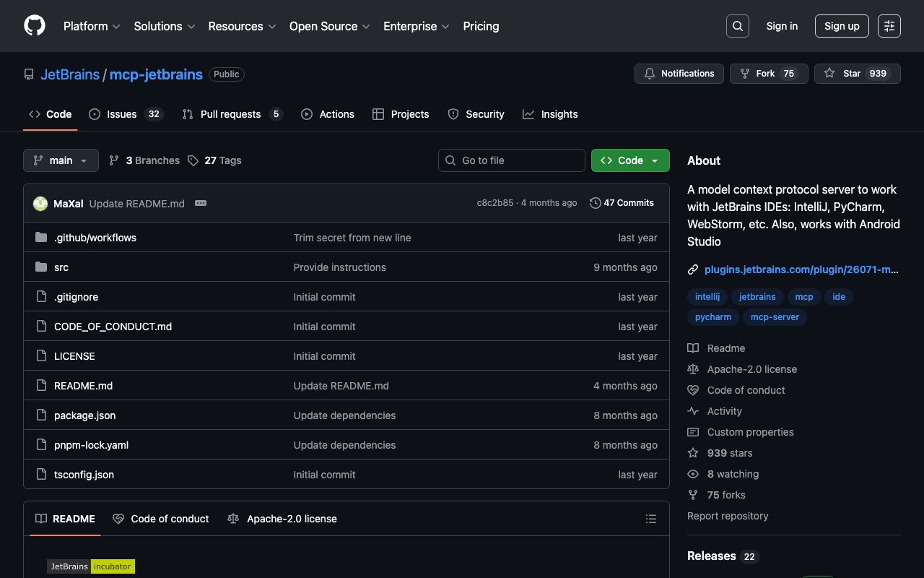Viewport: 924px width, 578px height.
Task: Click the GitHub logo icon
Action: 35,26
